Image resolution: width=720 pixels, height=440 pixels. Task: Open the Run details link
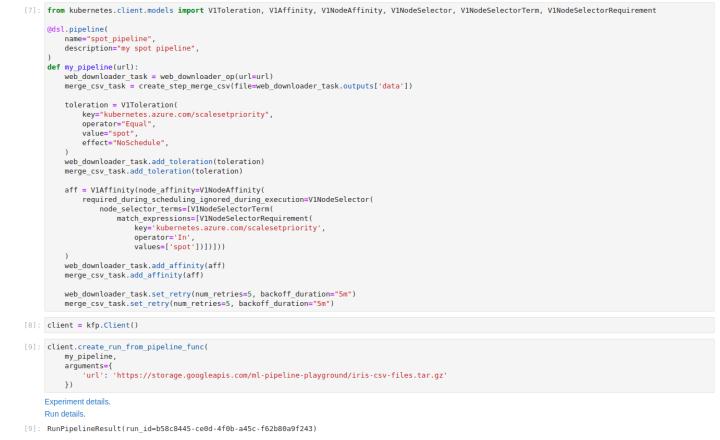65,414
